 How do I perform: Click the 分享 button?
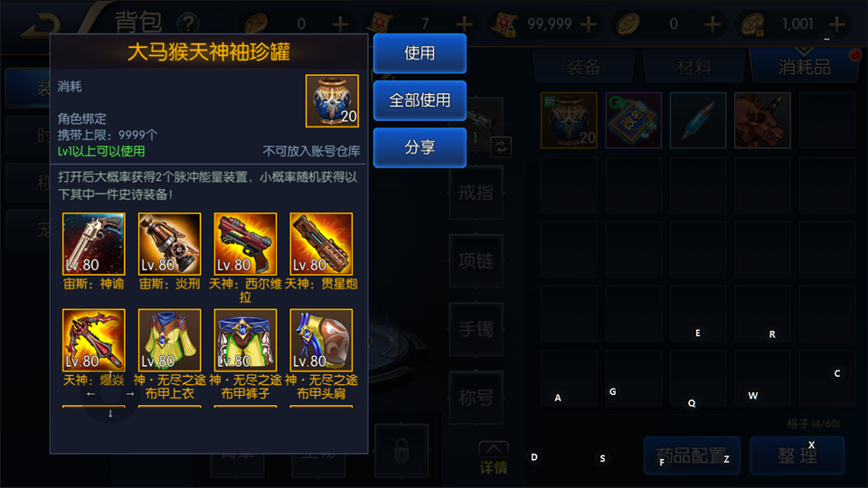click(420, 147)
